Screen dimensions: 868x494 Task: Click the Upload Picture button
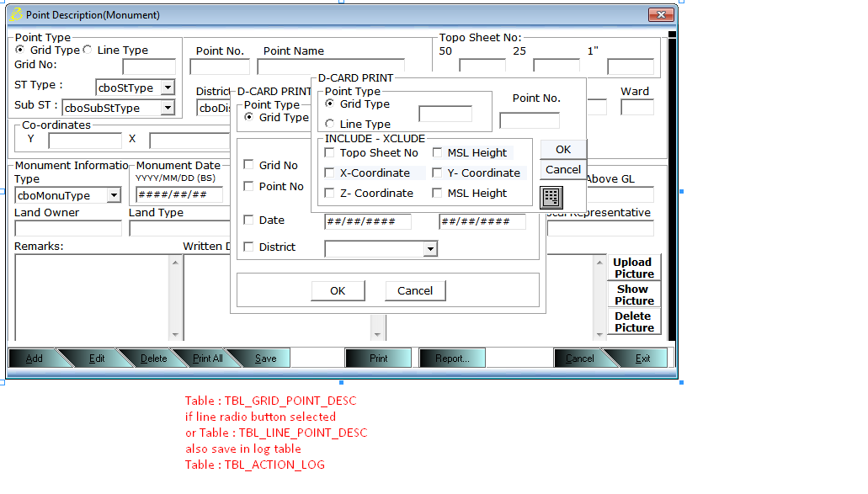(x=633, y=268)
